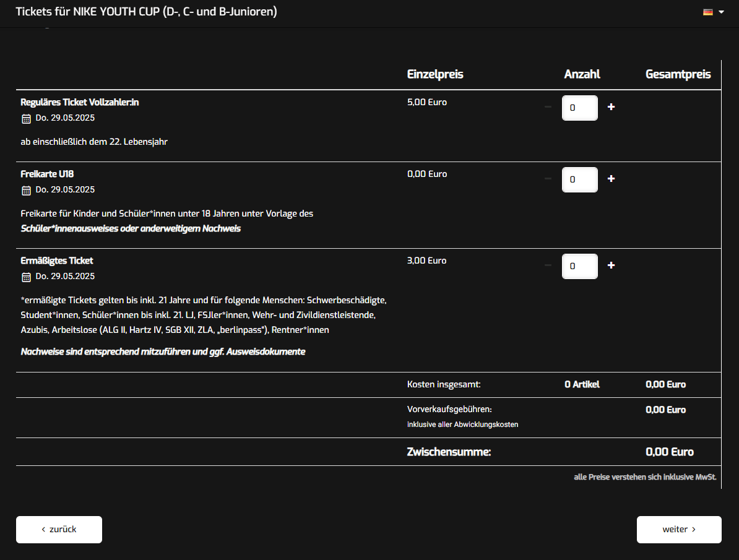The height and width of the screenshot is (560, 739).
Task: Open the language dropdown arrow
Action: [721, 12]
